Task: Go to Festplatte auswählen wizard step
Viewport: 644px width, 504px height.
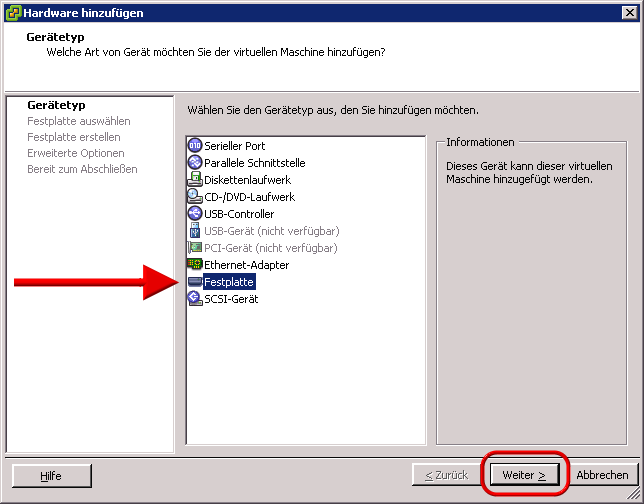Action: [79, 121]
